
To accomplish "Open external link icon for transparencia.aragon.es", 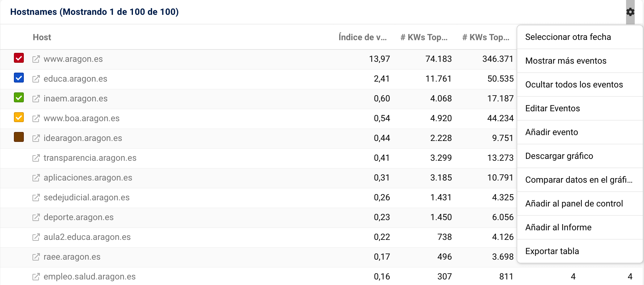I will [x=36, y=158].
